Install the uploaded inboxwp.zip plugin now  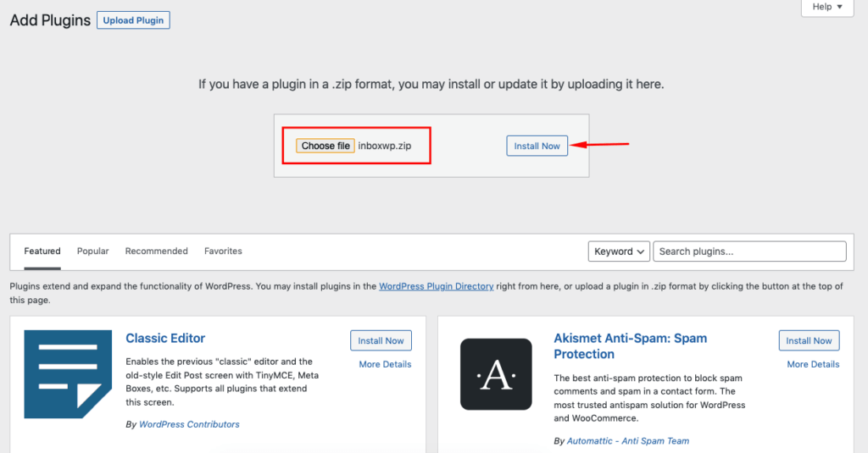[x=537, y=146]
